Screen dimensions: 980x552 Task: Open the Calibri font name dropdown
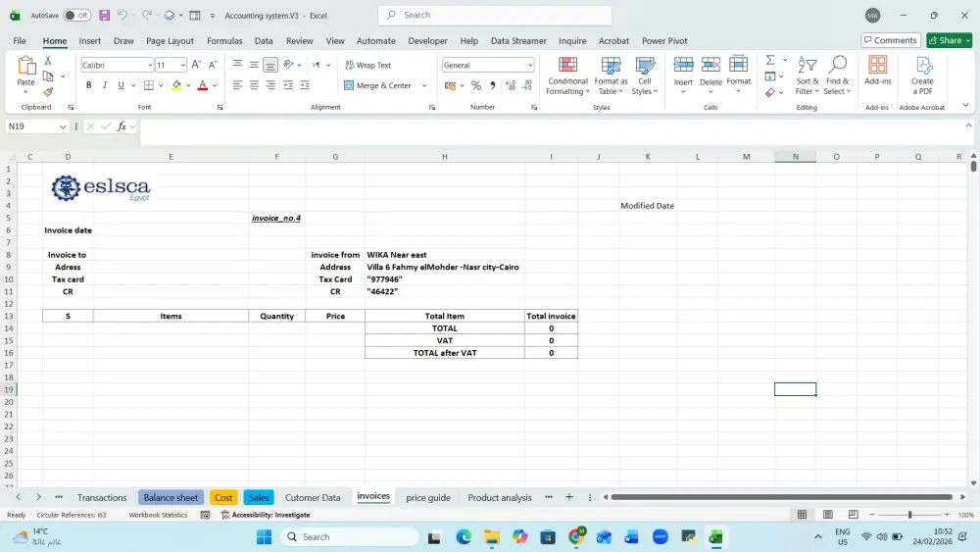tap(150, 65)
